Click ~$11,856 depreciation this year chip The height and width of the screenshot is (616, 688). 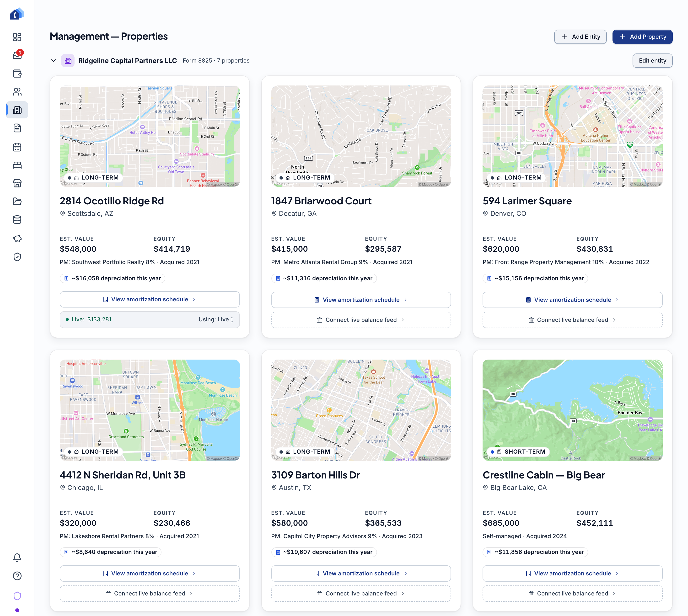pyautogui.click(x=535, y=552)
